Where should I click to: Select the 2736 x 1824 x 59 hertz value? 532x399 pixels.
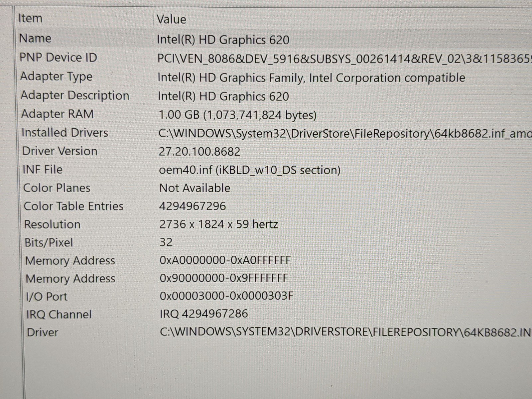219,224
